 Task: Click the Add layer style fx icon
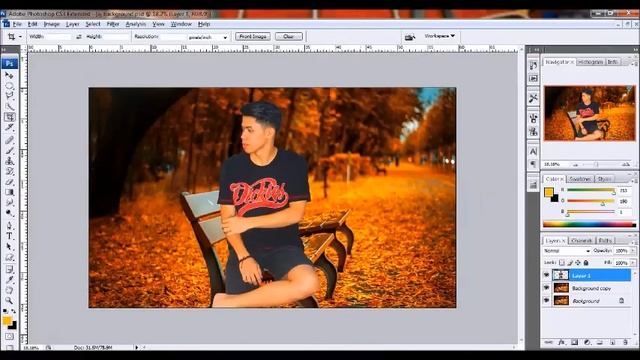coord(562,342)
